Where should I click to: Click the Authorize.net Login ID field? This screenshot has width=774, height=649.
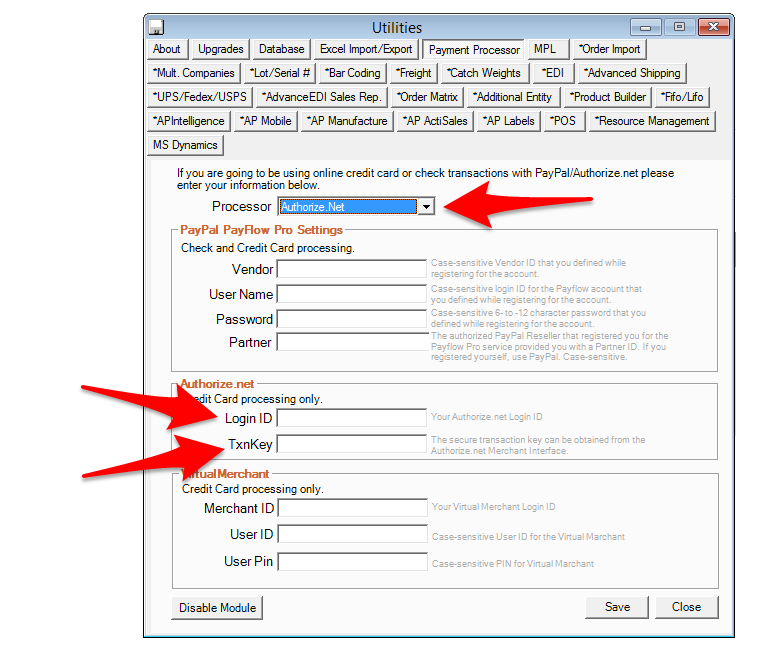point(352,418)
